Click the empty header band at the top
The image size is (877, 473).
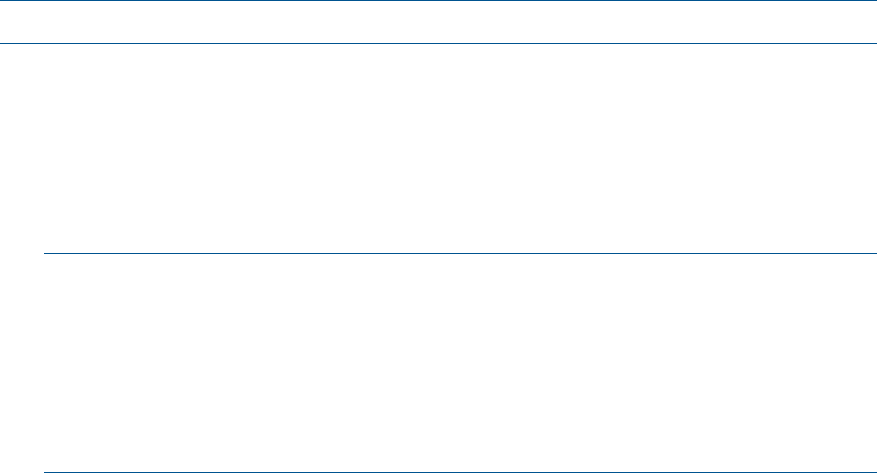[438, 22]
